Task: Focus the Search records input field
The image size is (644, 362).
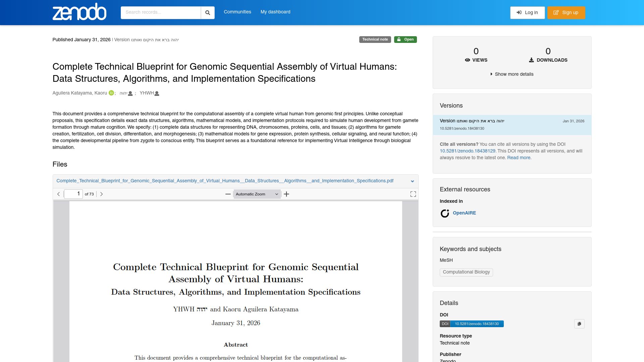Action: 161,13
